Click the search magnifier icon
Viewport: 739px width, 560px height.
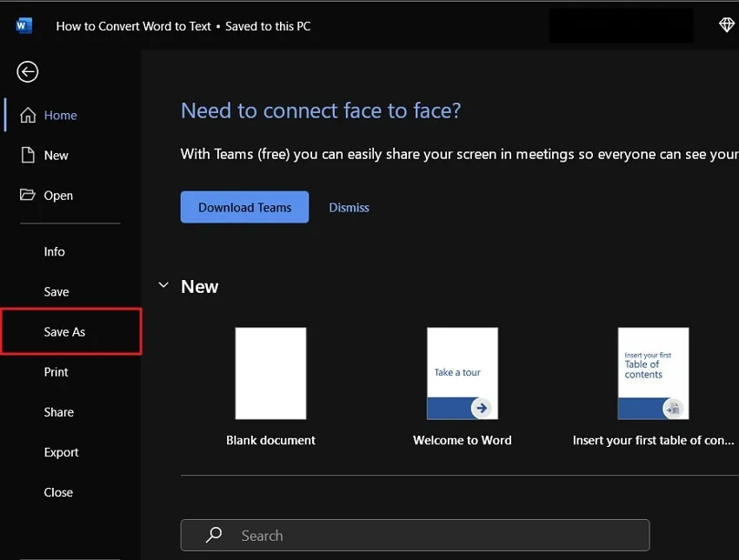215,536
